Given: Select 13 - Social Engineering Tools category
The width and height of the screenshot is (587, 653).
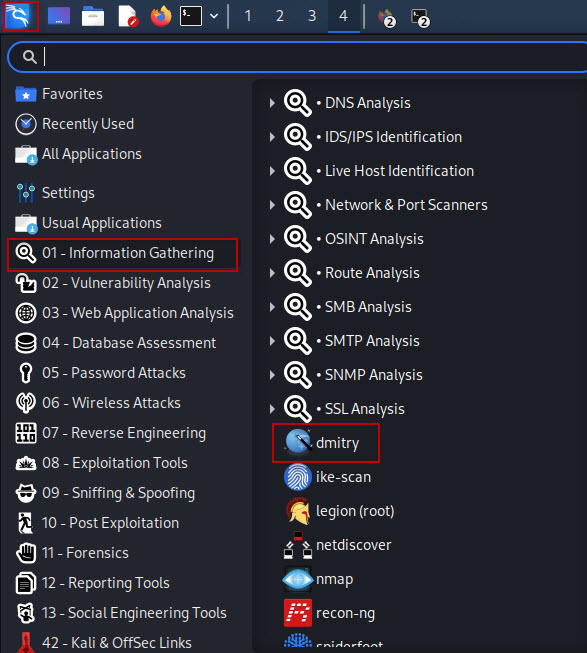Looking at the screenshot, I should 121,613.
